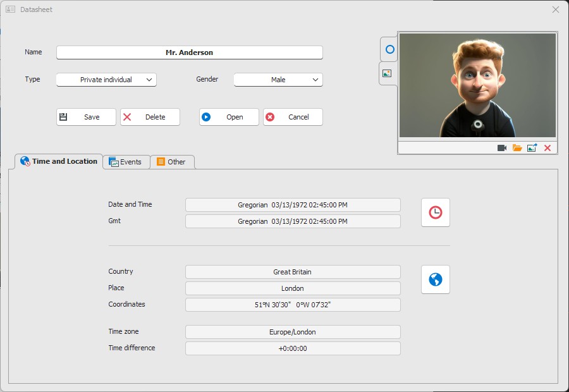Click the globe icon to choose location
This screenshot has width=569, height=392.
[x=435, y=279]
